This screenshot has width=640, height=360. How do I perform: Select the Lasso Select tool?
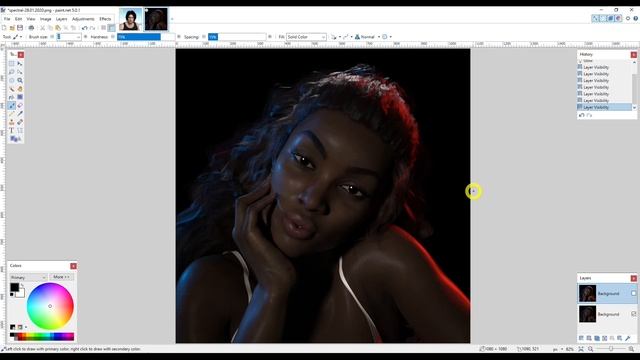point(12,72)
